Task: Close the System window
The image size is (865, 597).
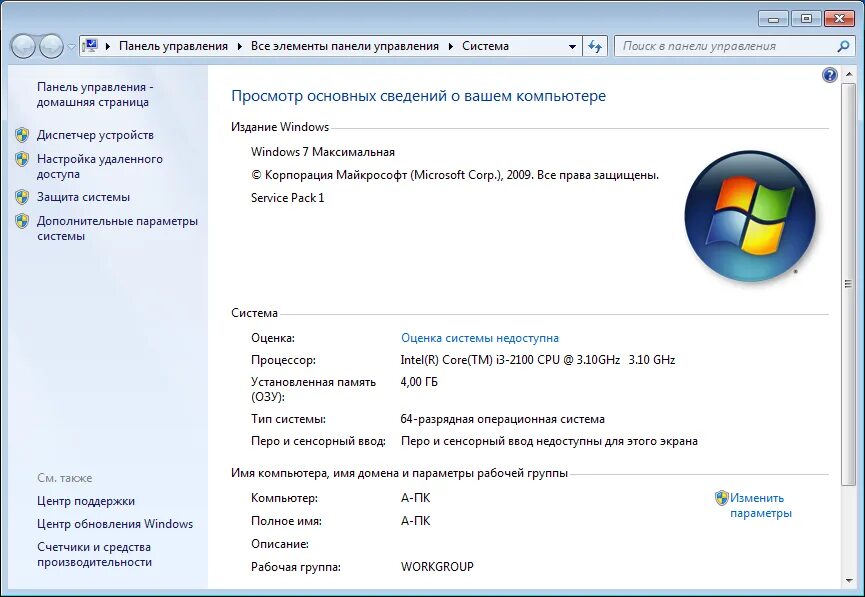Action: point(839,19)
